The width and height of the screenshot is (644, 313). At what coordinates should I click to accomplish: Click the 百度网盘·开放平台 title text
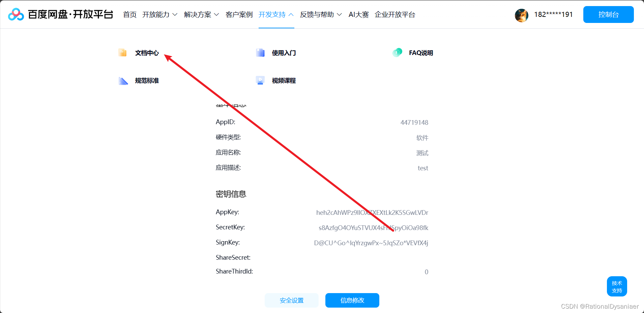pos(70,15)
